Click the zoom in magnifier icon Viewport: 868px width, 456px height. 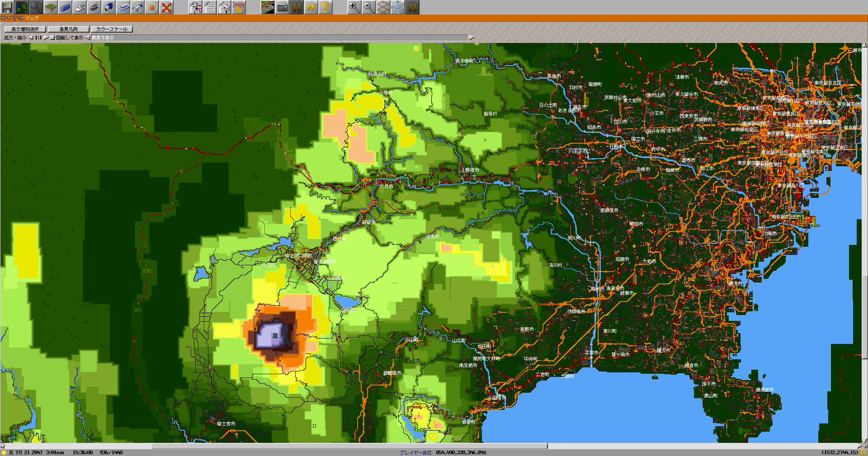click(x=354, y=7)
